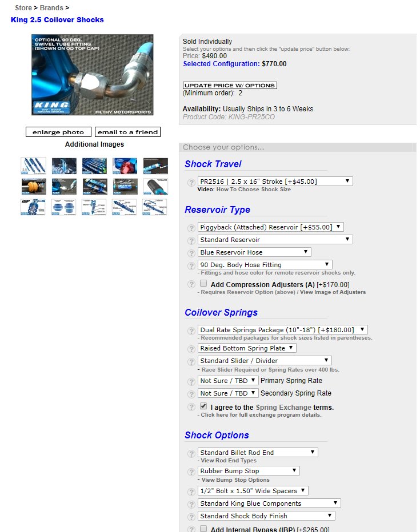Open Spring Exchange terms link

283,407
